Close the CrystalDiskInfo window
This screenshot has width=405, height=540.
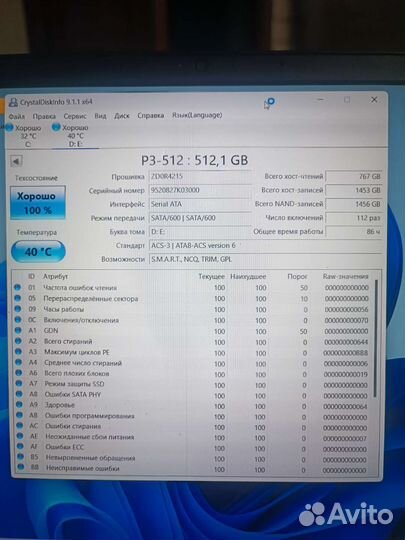(374, 100)
